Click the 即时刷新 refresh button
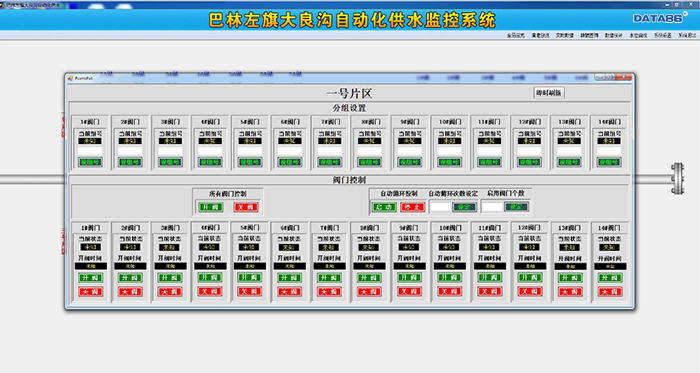The width and height of the screenshot is (700, 373). coord(549,93)
